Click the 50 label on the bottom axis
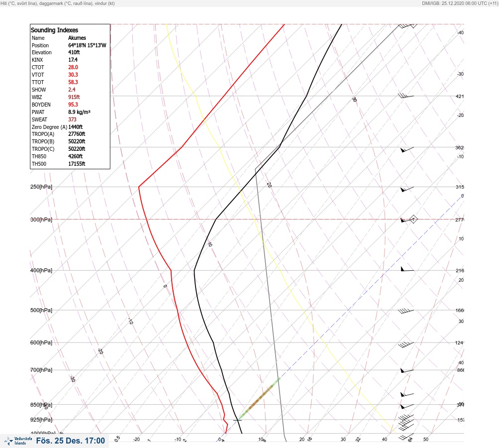The width and height of the screenshot is (499, 448). tap(426, 440)
